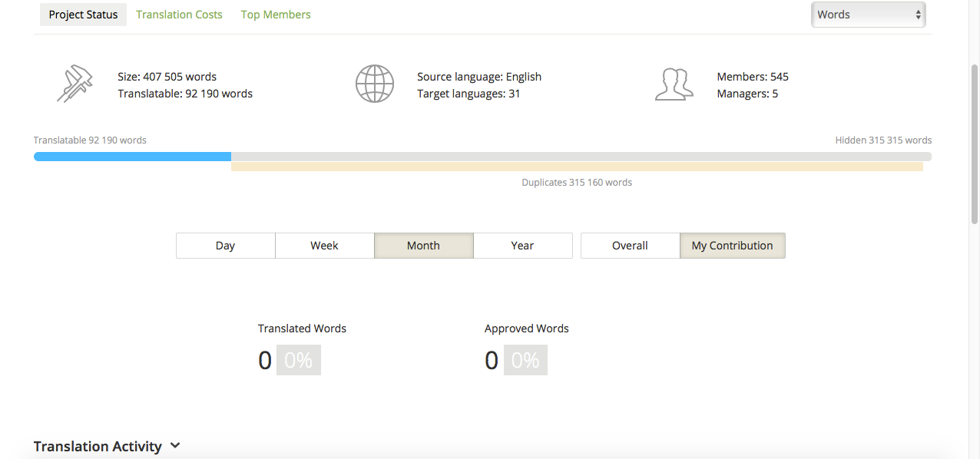
Task: Switch period to Year
Action: [522, 246]
